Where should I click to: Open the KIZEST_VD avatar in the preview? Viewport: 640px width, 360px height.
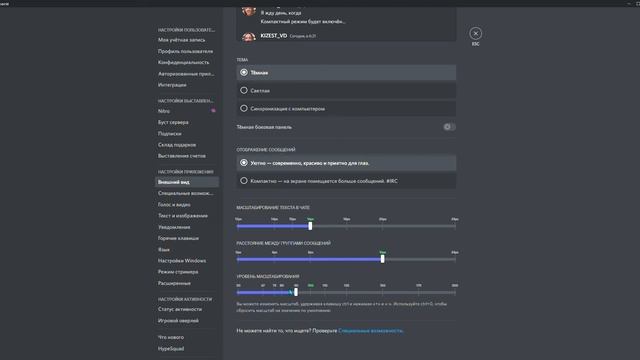coord(249,37)
